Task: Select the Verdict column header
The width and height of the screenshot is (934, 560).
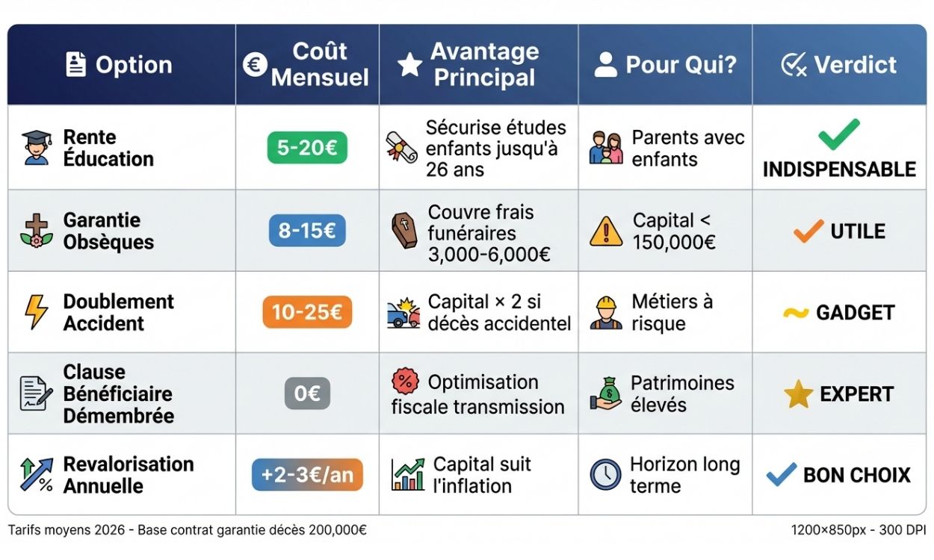Action: click(x=839, y=65)
